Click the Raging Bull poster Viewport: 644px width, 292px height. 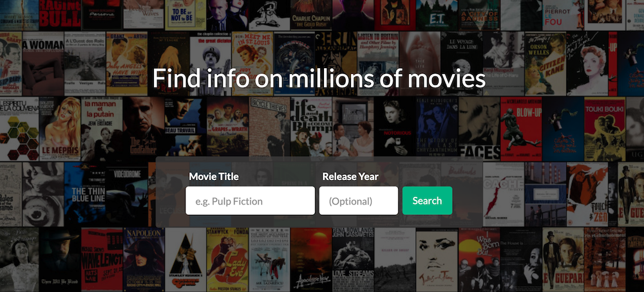point(60,15)
